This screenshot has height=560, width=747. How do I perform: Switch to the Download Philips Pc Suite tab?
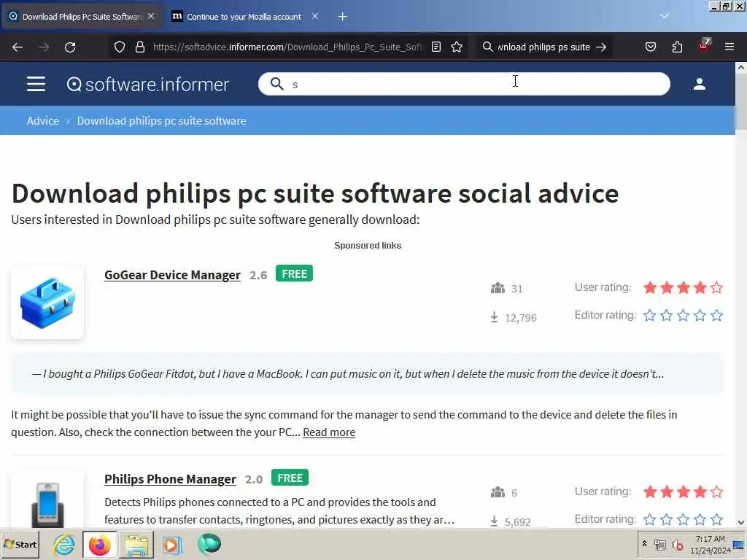pos(82,17)
